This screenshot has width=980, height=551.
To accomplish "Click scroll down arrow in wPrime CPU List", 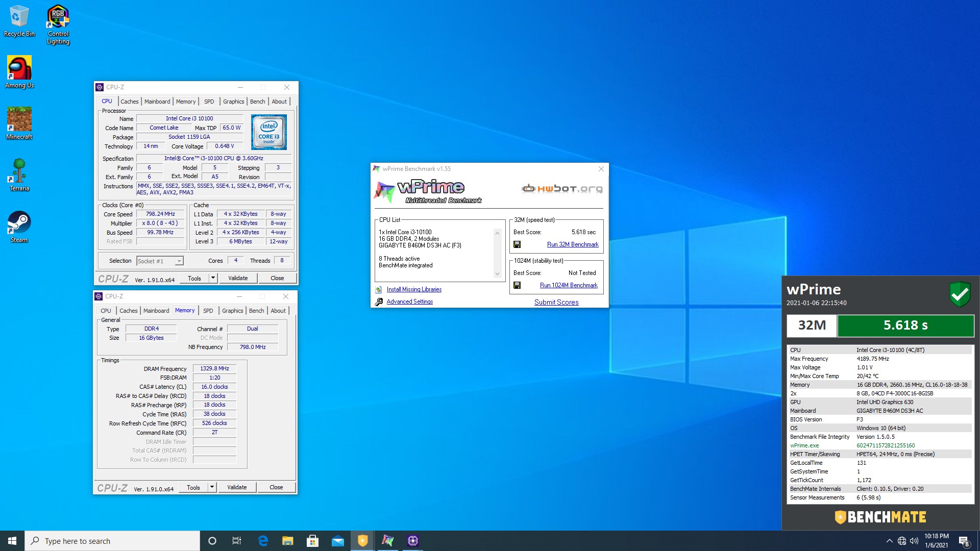I will tap(497, 274).
